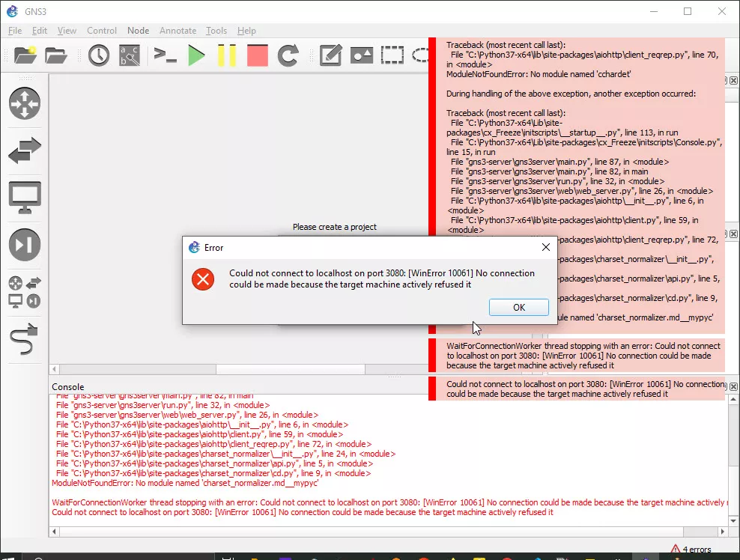Open the Edit menu
The image size is (740, 560).
tap(40, 31)
